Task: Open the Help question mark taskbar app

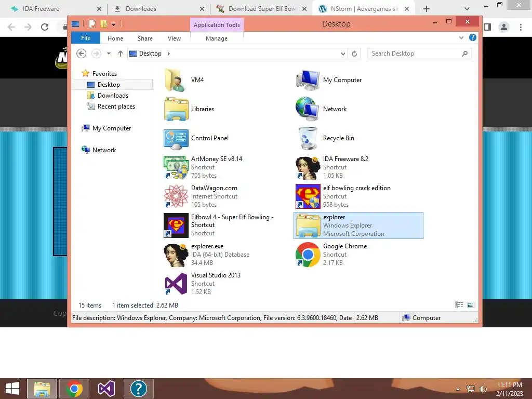Action: (138, 389)
